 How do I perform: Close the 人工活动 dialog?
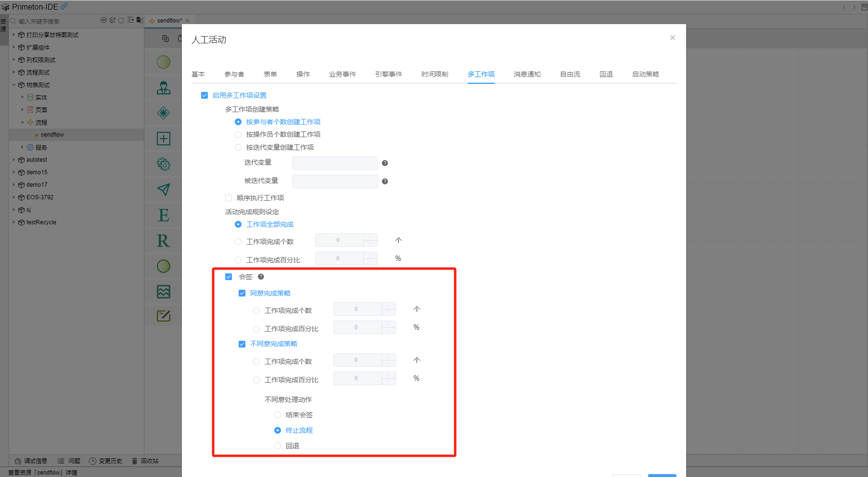(673, 38)
